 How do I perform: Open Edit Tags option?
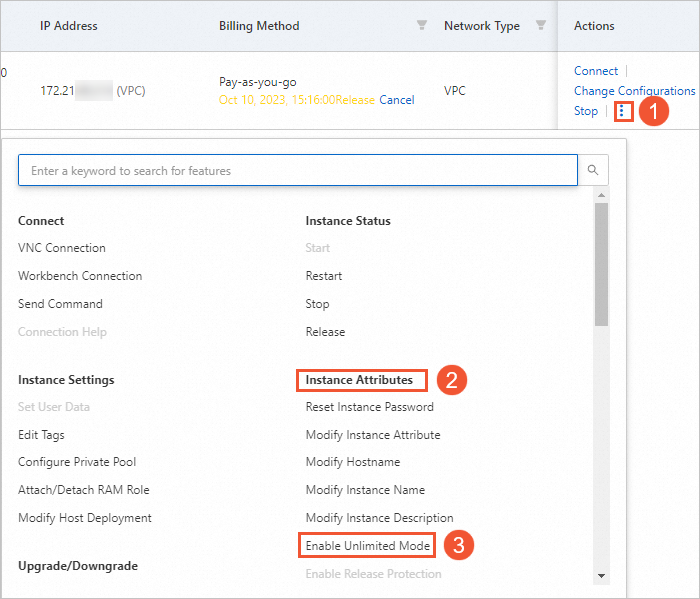(x=41, y=435)
